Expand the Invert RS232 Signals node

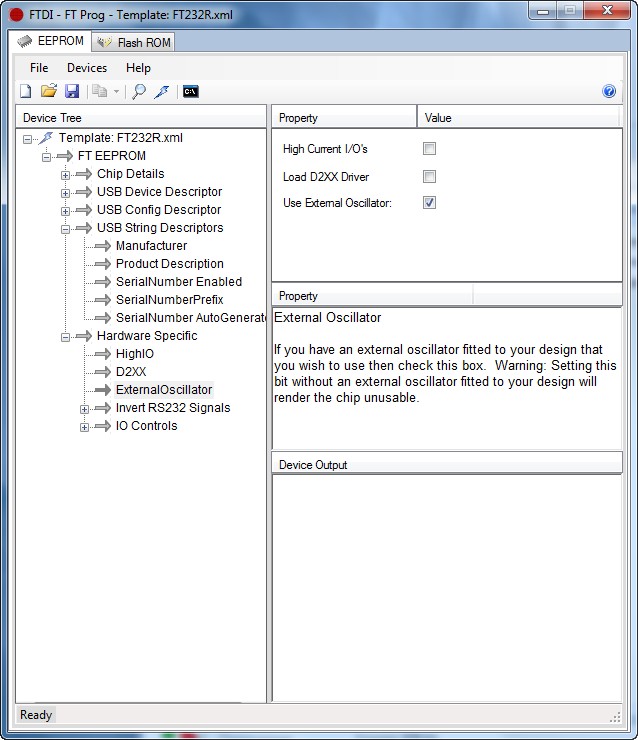click(x=84, y=409)
